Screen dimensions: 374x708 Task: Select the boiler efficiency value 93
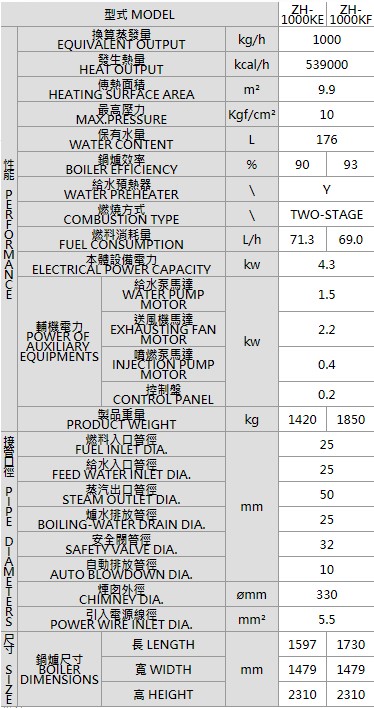351,164
